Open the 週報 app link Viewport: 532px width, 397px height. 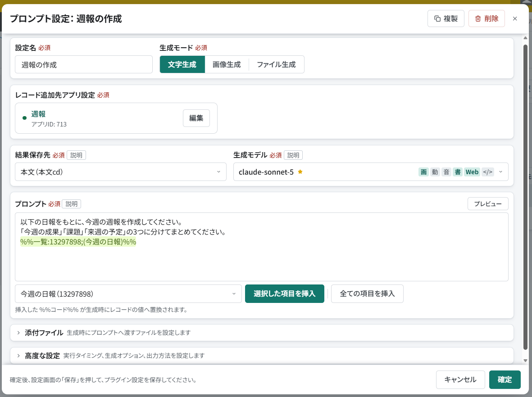(x=38, y=114)
